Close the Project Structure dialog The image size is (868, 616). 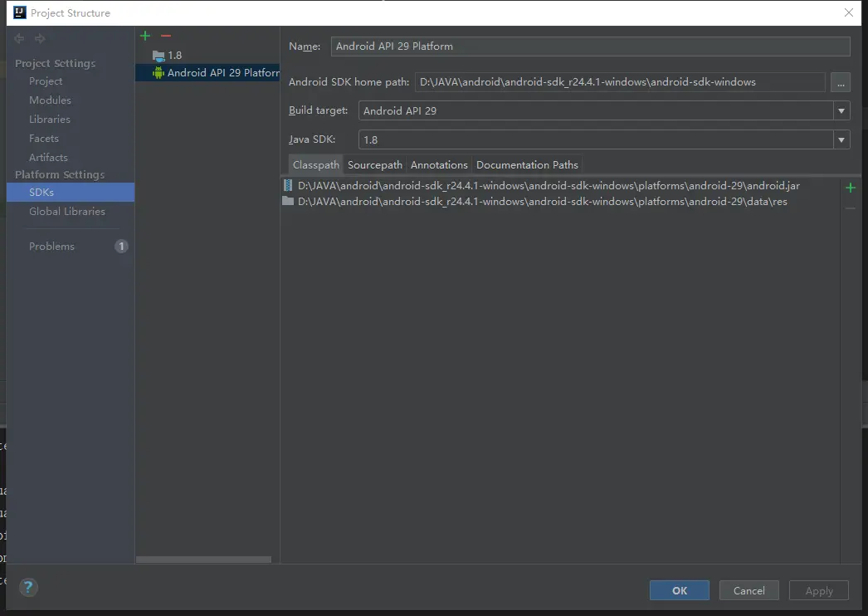coord(849,12)
